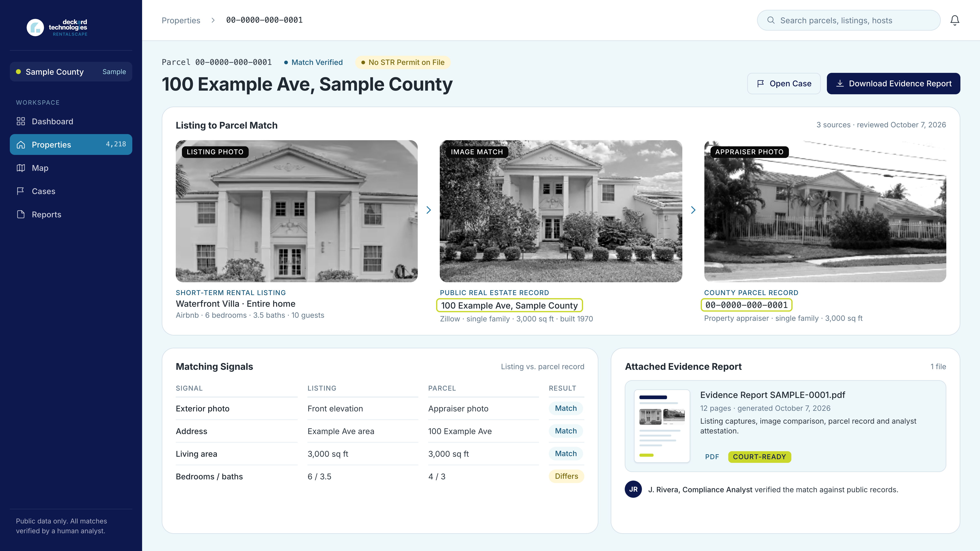980x551 pixels.
Task: Click the Properties house icon
Action: tap(21, 144)
